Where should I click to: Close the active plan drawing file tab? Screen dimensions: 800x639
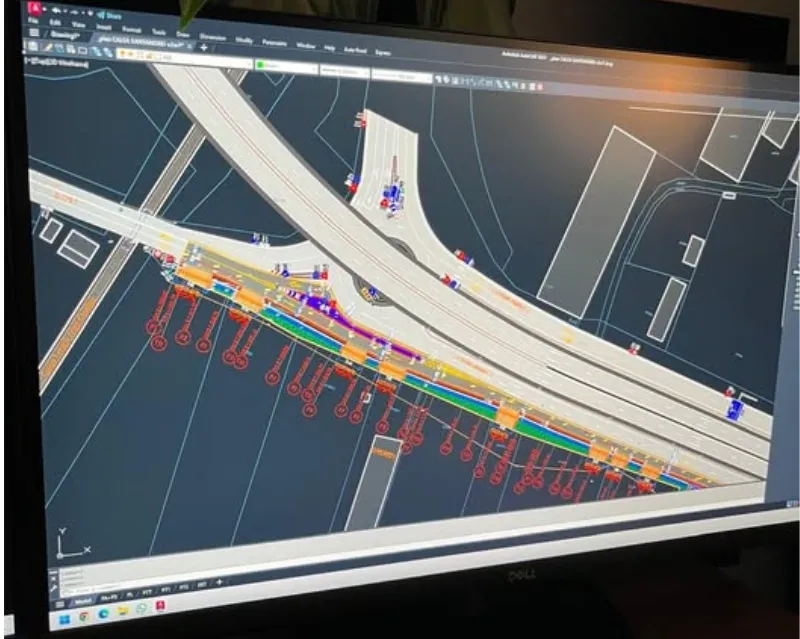(189, 46)
